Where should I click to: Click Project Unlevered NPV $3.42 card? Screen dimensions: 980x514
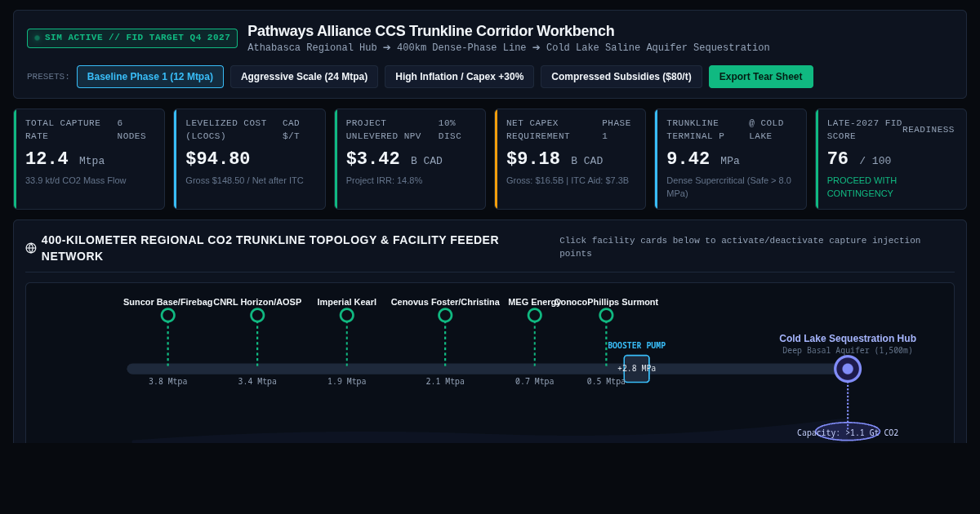pyautogui.click(x=410, y=159)
